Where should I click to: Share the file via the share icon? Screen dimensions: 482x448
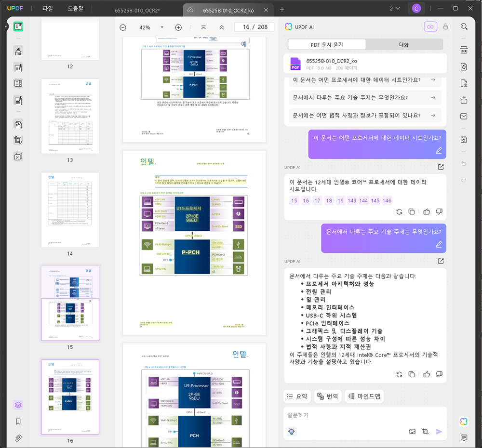464,100
